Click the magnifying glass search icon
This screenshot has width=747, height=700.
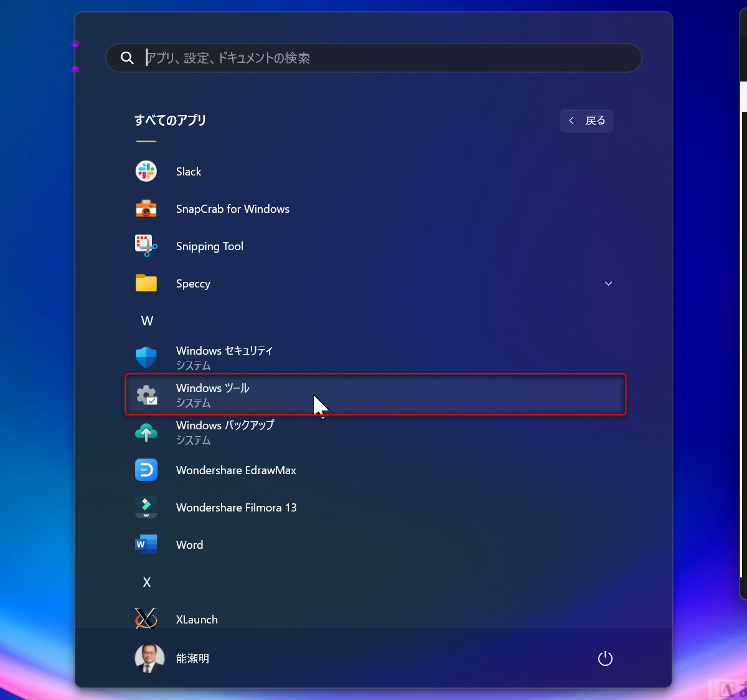pos(127,58)
